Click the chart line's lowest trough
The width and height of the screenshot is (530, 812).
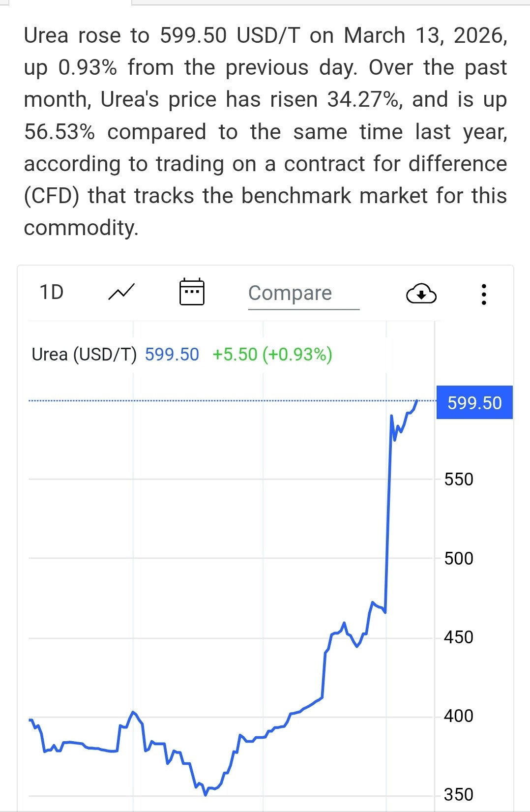205,795
